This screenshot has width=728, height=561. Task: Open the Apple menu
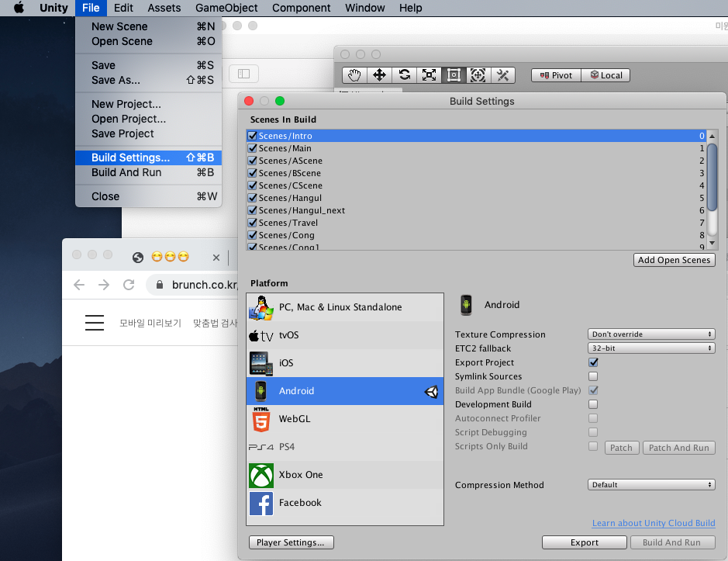[19, 8]
